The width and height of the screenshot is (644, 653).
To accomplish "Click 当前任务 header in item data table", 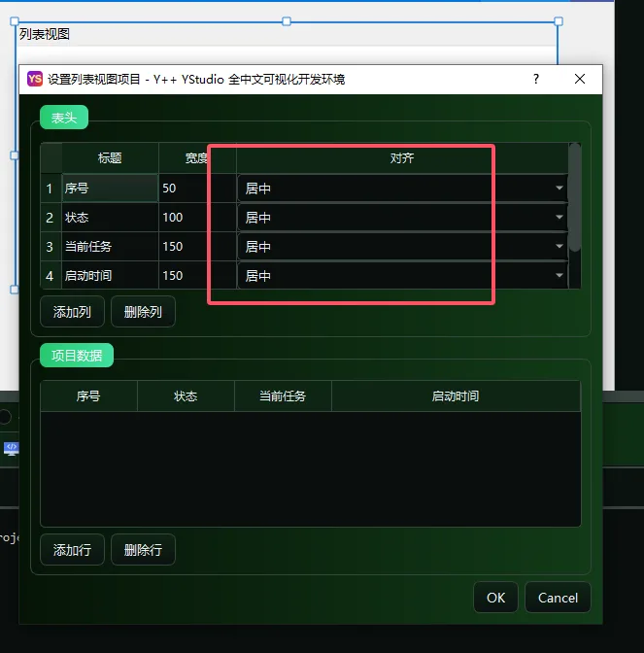I will pyautogui.click(x=283, y=395).
